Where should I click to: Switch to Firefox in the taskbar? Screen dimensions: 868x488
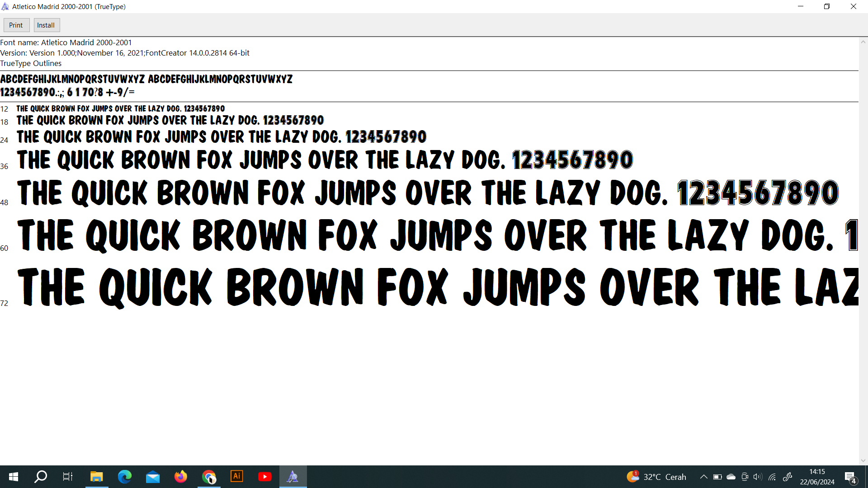pyautogui.click(x=181, y=477)
